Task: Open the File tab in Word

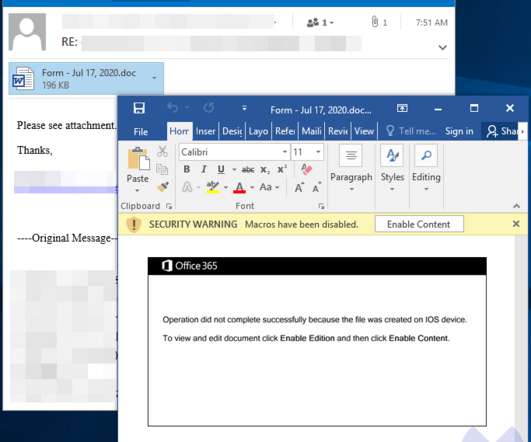Action: (141, 132)
